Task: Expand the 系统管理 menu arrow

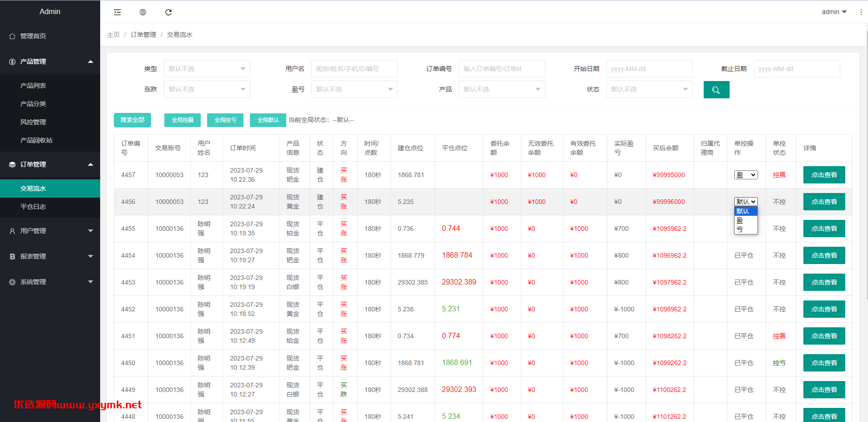Action: pos(91,282)
